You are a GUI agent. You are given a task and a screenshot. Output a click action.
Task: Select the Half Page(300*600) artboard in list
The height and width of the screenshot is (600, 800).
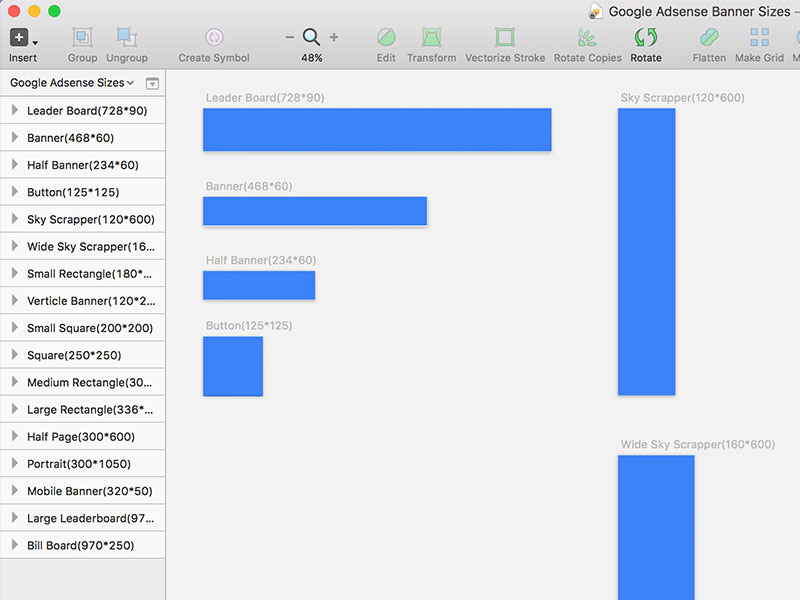point(80,437)
